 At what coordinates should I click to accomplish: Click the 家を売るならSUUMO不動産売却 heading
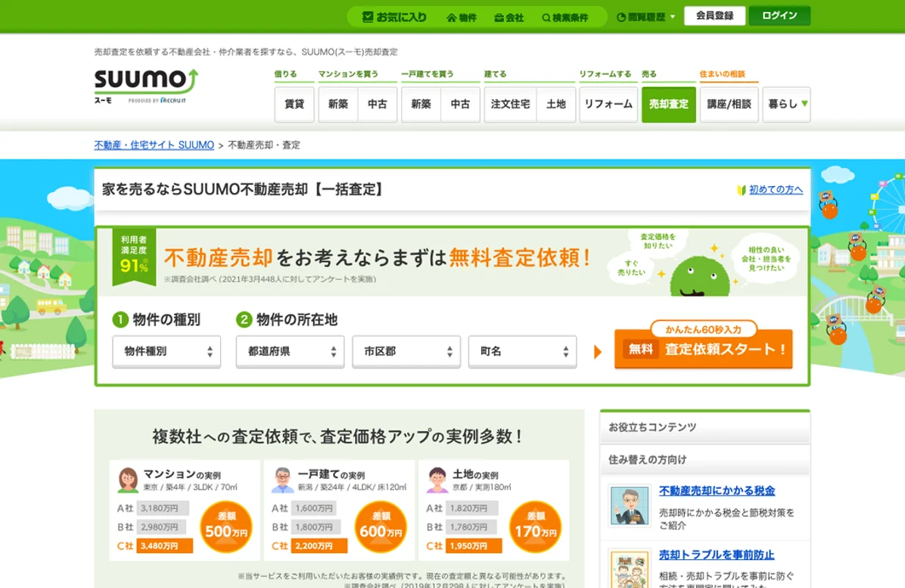243,189
